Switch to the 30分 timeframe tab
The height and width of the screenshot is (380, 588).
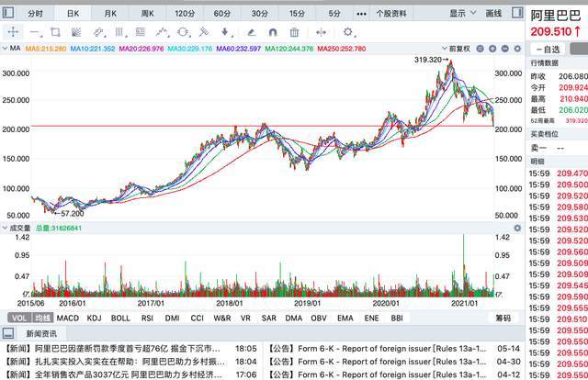click(x=259, y=14)
